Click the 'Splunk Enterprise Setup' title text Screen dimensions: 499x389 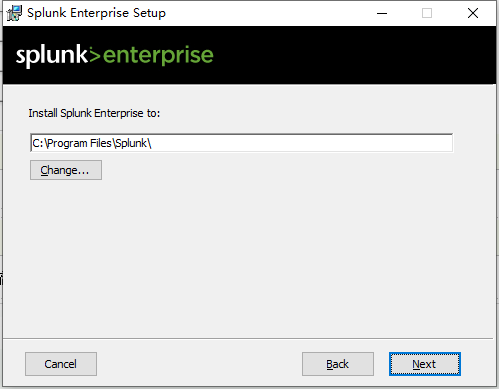[96, 13]
